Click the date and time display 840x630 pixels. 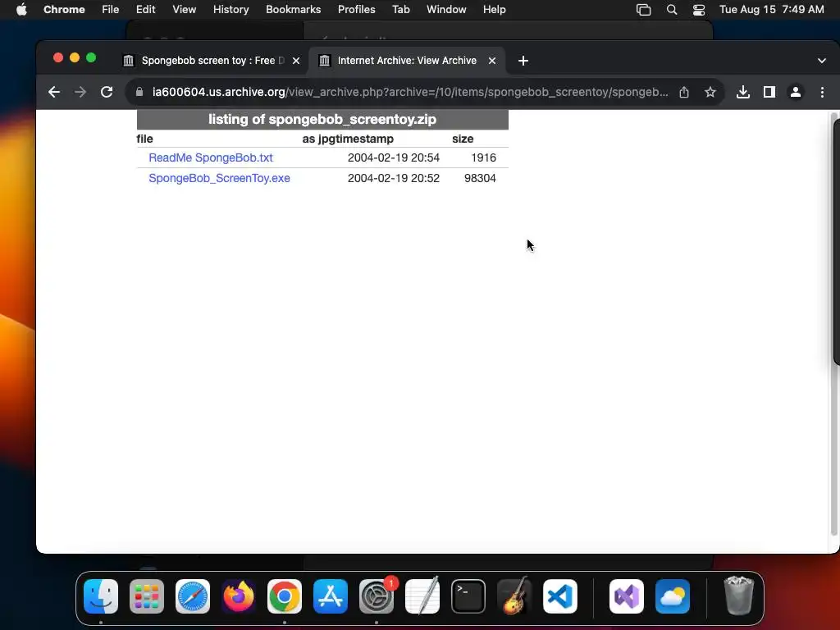(771, 10)
